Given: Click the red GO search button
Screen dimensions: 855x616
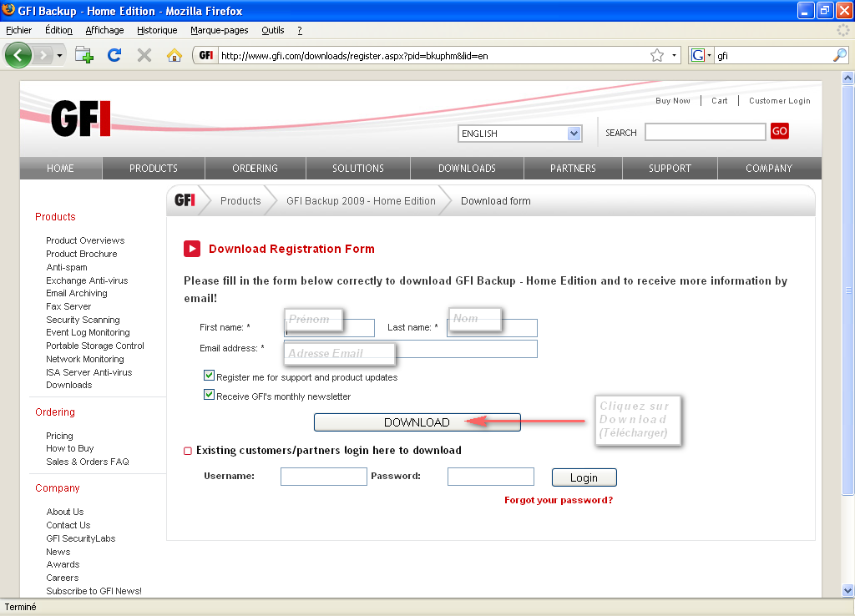Looking at the screenshot, I should 779,131.
